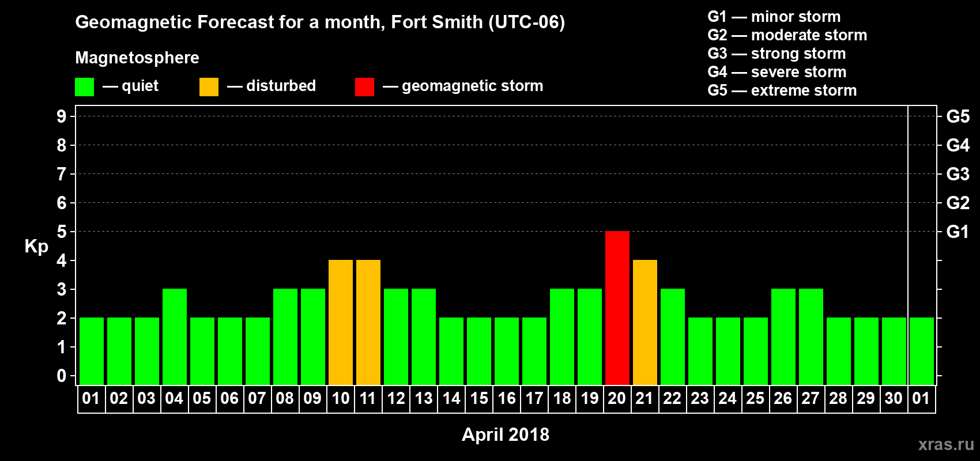Image resolution: width=980 pixels, height=461 pixels.
Task: Click the 'G2 — moderate storm' legend line
Action: (x=787, y=35)
